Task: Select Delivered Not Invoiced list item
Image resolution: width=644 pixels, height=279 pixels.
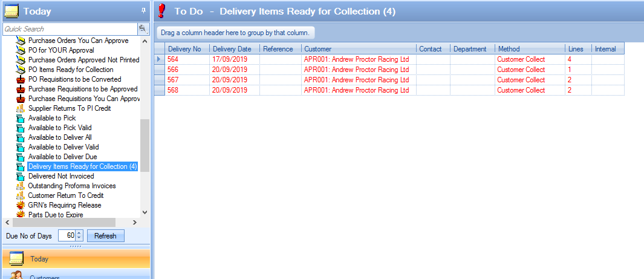Action: 61,176
